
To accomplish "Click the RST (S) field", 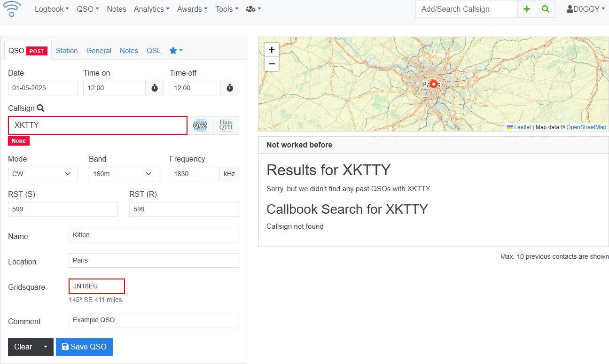I will [x=63, y=209].
